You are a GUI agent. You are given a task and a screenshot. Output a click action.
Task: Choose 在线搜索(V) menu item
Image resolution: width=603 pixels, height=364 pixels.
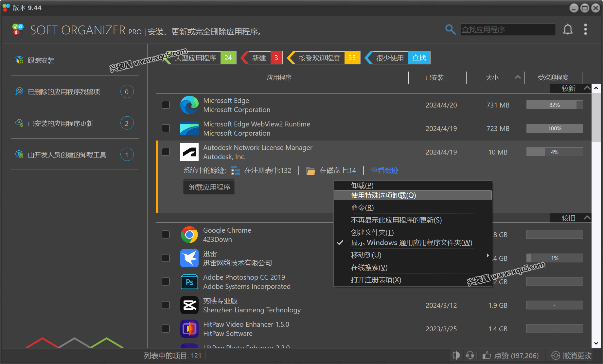click(413, 268)
